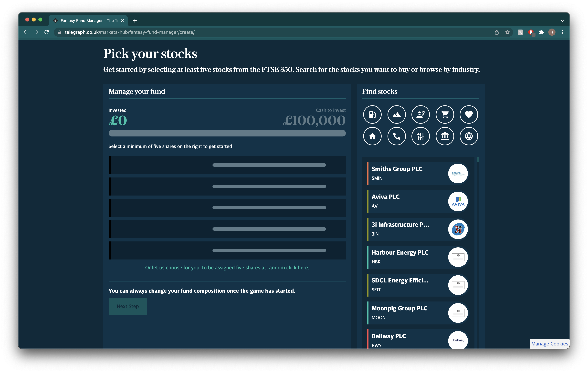View site info lock icon

(60, 32)
